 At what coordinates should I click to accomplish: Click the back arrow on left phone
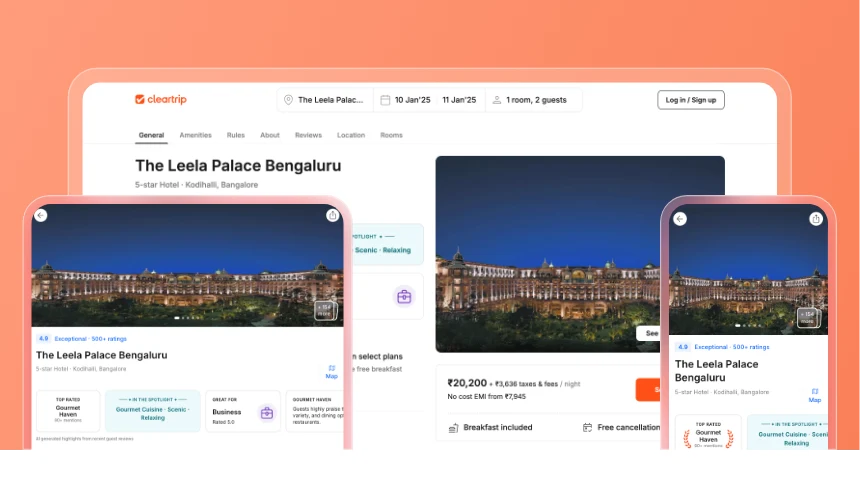tap(41, 216)
